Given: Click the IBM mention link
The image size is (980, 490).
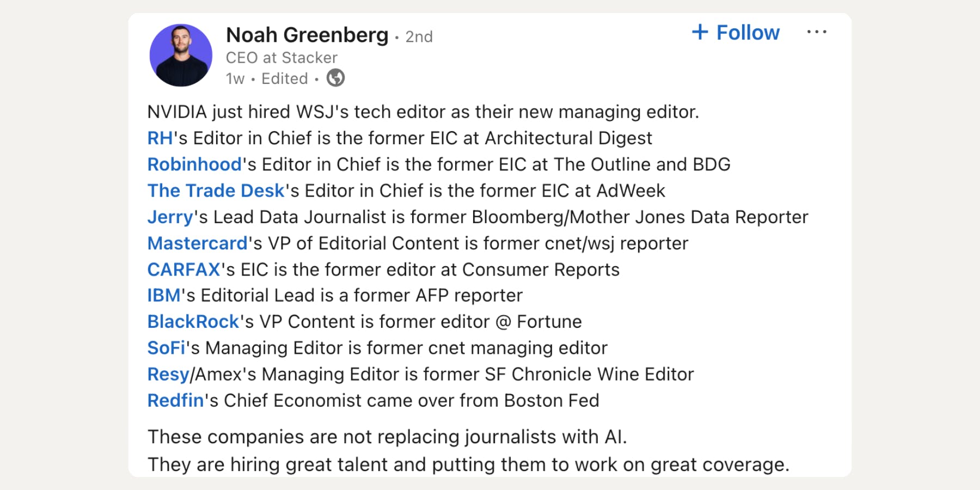Looking at the screenshot, I should (x=164, y=296).
